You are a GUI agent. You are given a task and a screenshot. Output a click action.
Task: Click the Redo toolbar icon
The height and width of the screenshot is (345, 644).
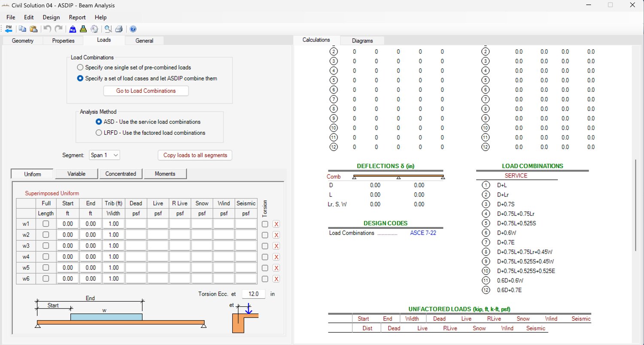pos(58,29)
